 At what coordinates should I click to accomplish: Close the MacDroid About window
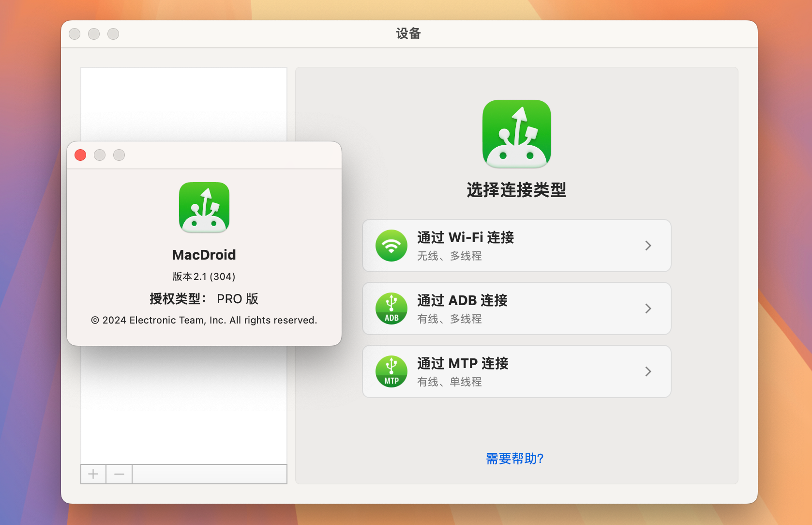(x=80, y=155)
